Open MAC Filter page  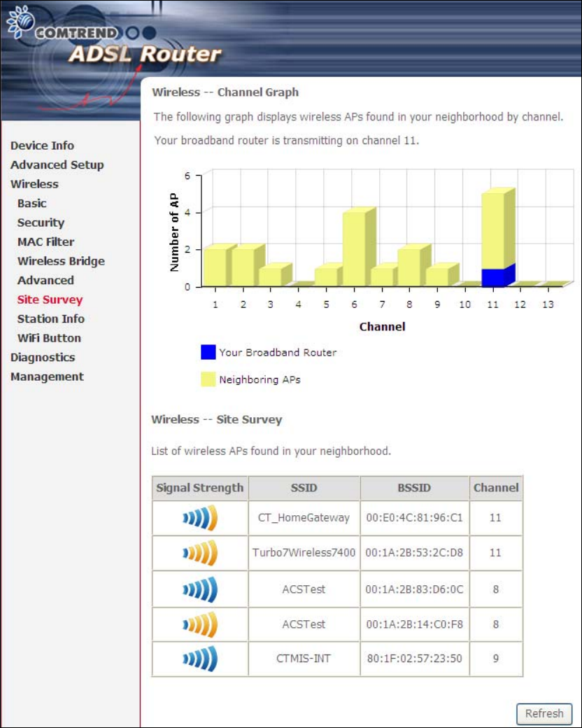point(46,242)
